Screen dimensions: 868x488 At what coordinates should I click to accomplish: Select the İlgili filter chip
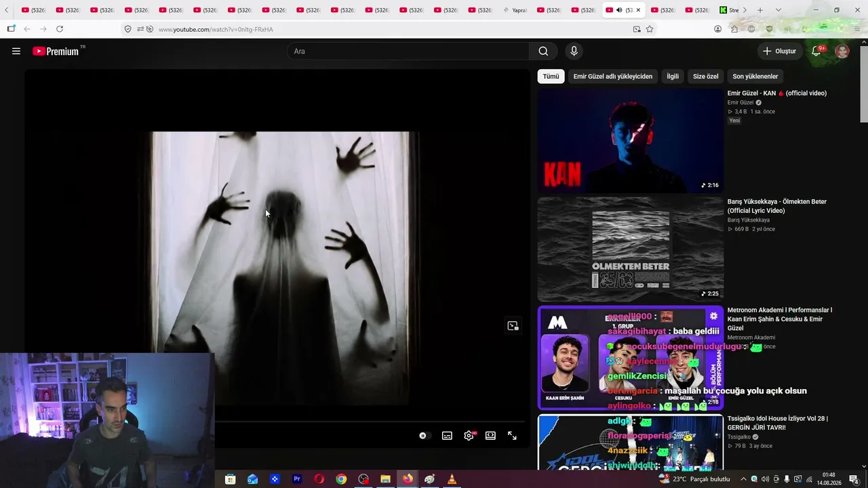pos(673,77)
